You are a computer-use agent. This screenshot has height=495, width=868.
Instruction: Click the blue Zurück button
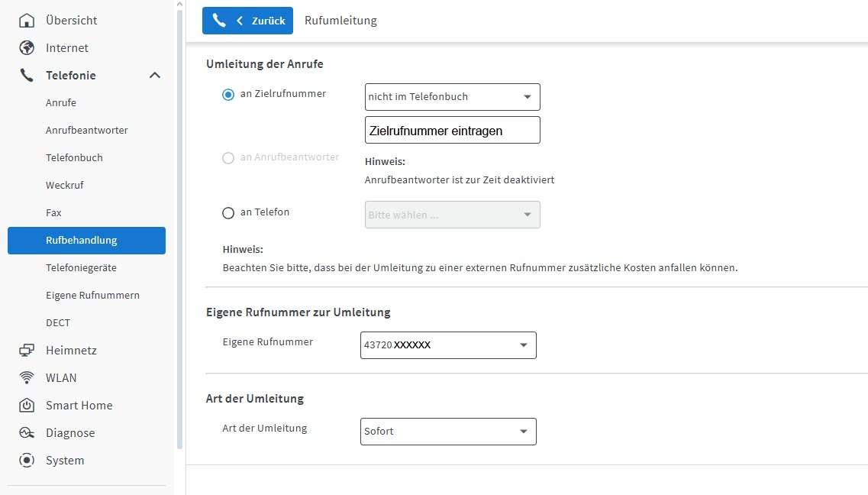(x=247, y=21)
